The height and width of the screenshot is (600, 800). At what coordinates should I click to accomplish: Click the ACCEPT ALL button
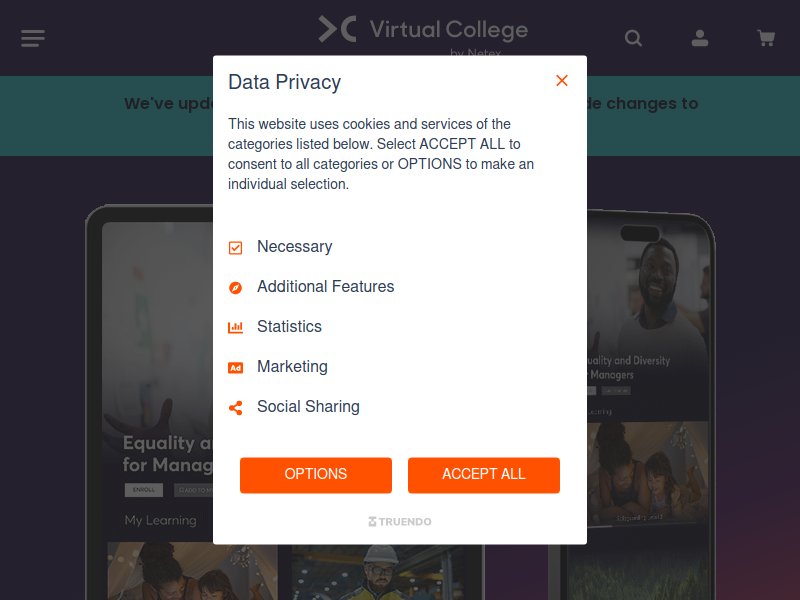pos(484,475)
